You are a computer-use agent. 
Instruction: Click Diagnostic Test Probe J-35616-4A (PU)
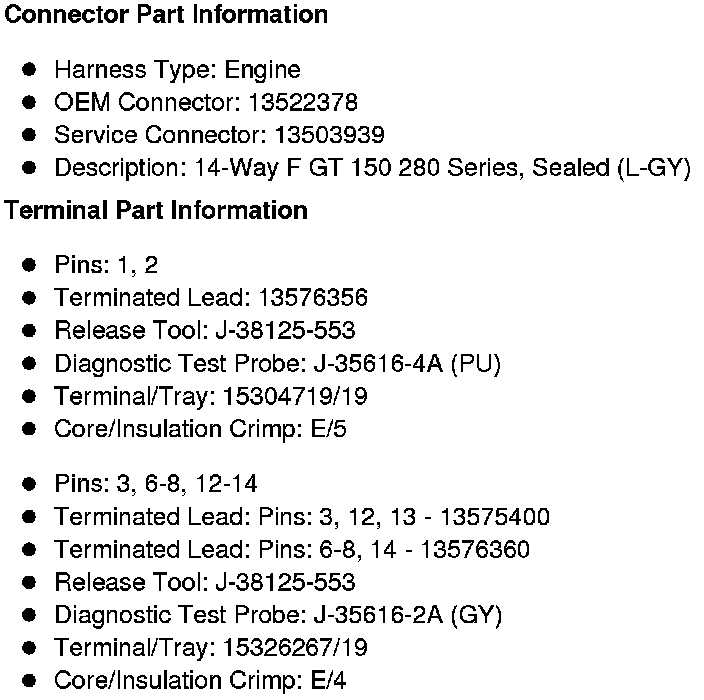(277, 364)
